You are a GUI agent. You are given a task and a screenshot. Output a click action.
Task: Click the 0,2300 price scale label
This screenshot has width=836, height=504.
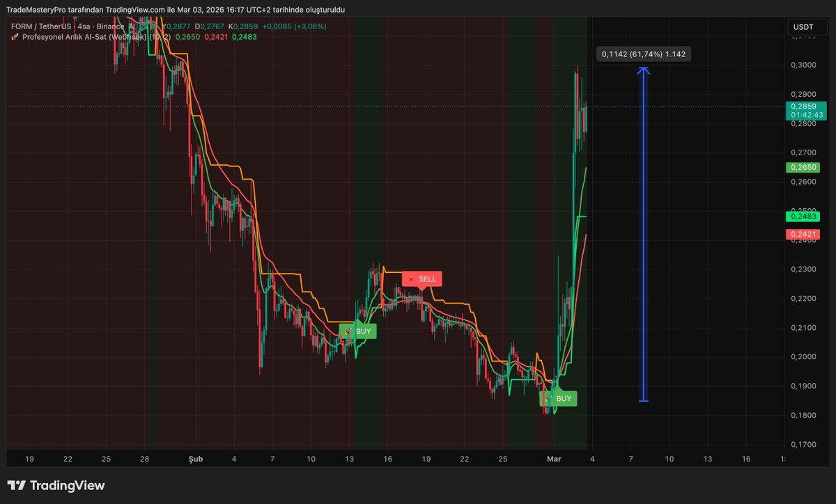[803, 269]
